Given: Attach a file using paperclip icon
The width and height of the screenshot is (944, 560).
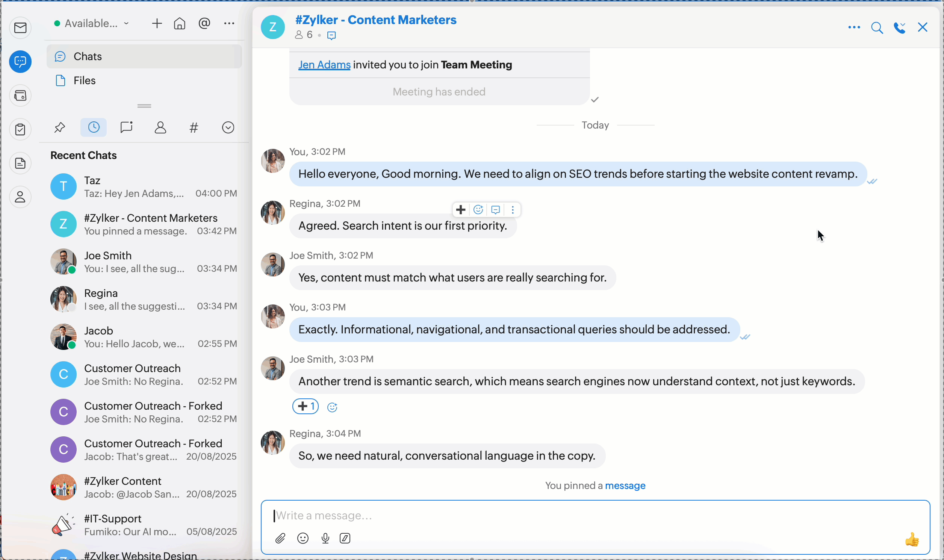Looking at the screenshot, I should pos(280,538).
